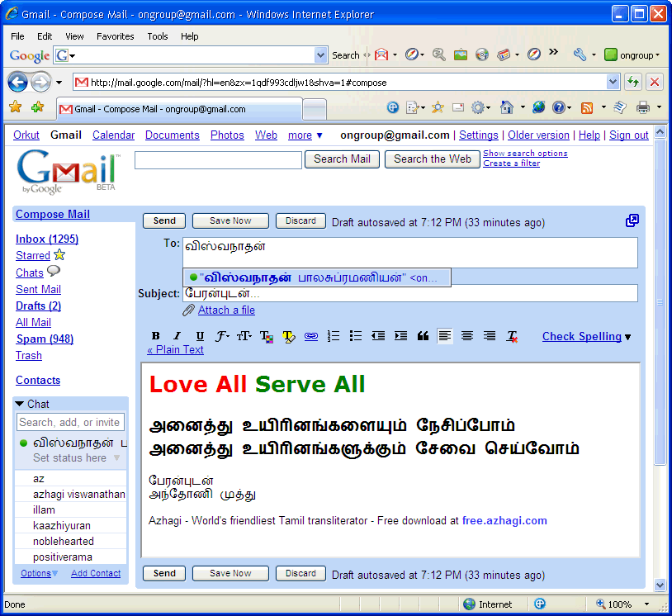Click the Gmail search input field
This screenshot has height=616, width=672.
[218, 160]
